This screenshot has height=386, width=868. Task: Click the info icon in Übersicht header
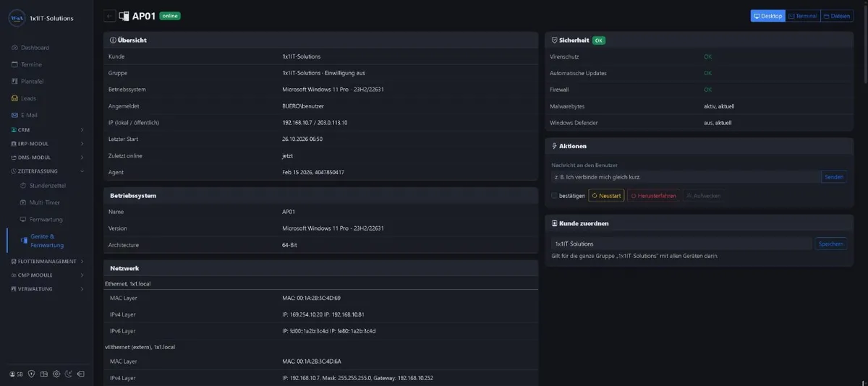113,40
